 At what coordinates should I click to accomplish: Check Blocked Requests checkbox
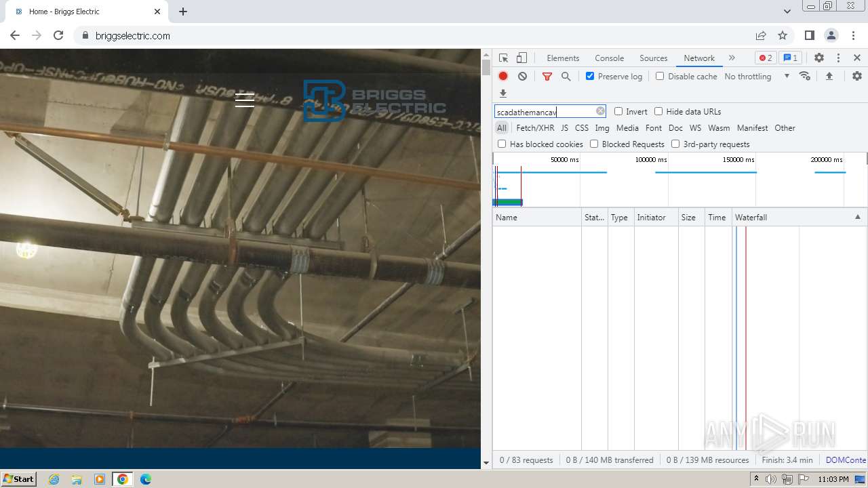594,144
